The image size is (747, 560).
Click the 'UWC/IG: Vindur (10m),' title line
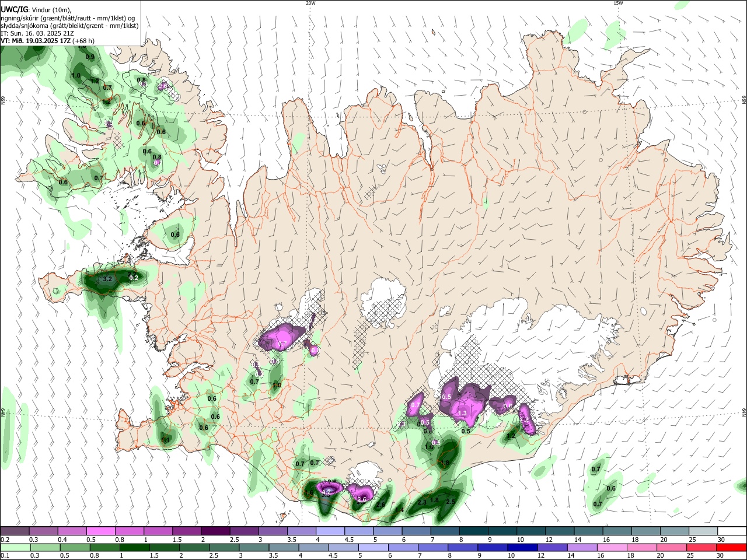click(x=36, y=9)
